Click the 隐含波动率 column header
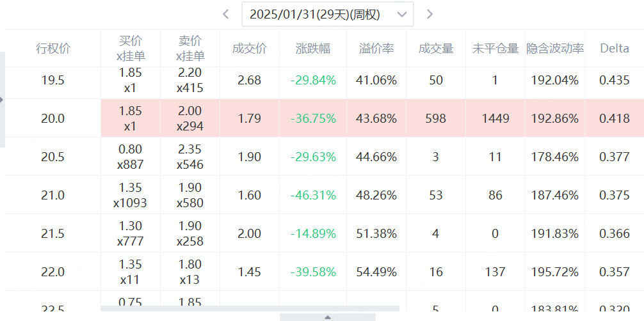 [555, 49]
